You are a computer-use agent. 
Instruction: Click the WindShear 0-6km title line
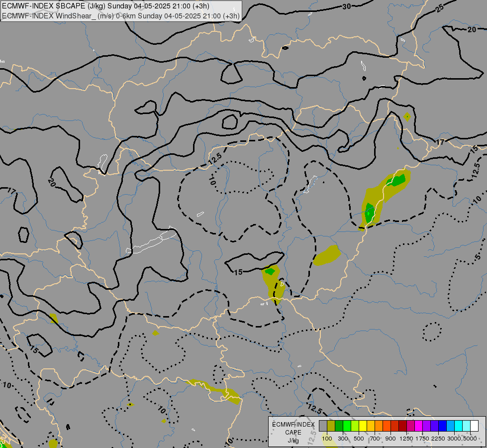(121, 16)
